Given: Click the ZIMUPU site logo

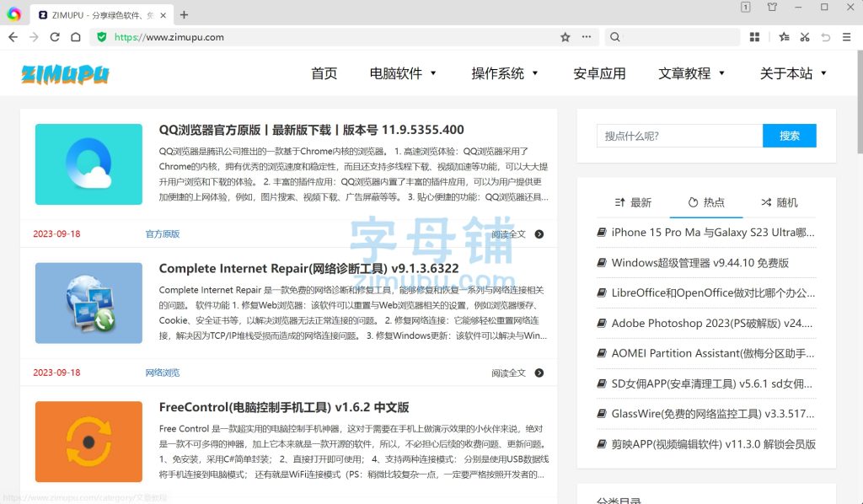Looking at the screenshot, I should tap(65, 73).
